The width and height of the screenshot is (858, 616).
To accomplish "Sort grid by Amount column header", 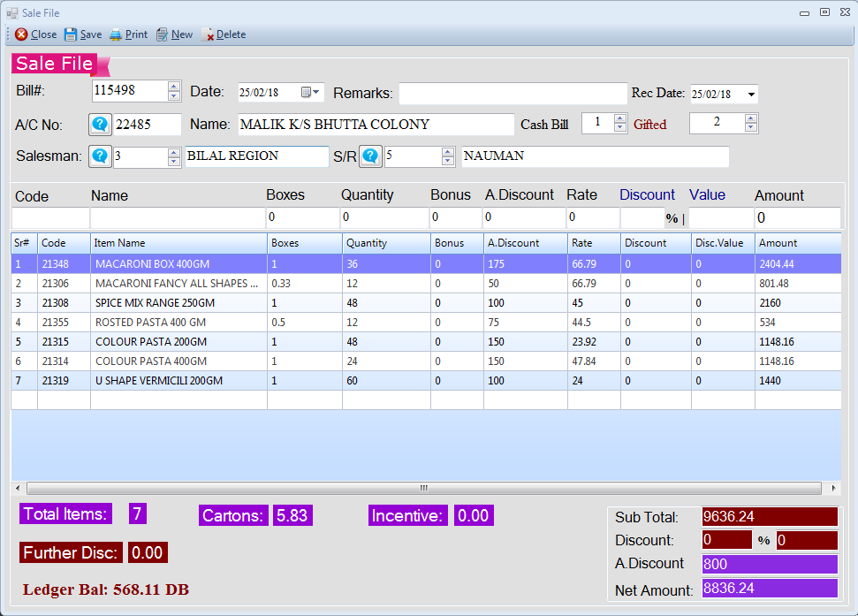I will click(796, 243).
